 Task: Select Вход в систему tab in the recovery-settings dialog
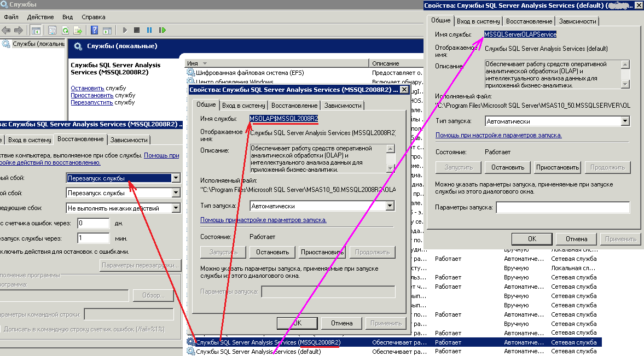(x=30, y=140)
